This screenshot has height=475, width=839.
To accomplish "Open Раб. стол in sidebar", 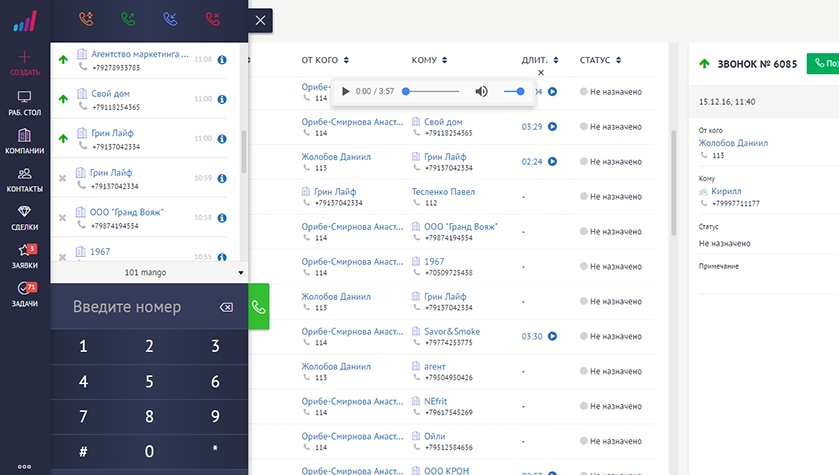I will click(25, 103).
